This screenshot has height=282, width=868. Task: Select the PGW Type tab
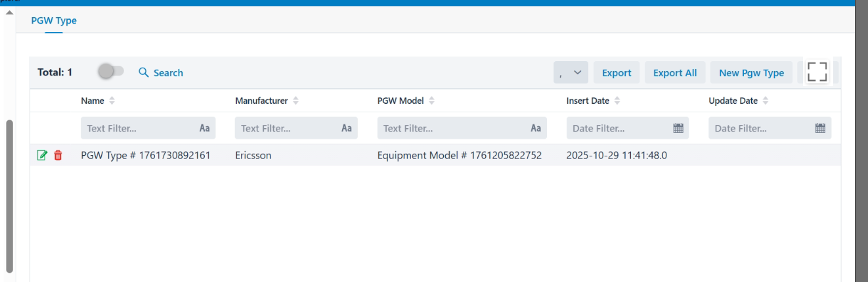pos(54,20)
